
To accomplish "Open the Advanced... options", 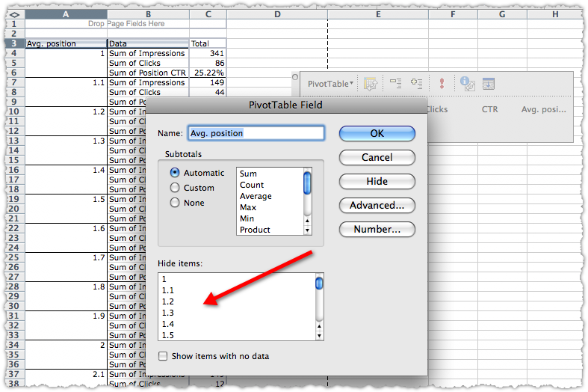I will tap(377, 206).
